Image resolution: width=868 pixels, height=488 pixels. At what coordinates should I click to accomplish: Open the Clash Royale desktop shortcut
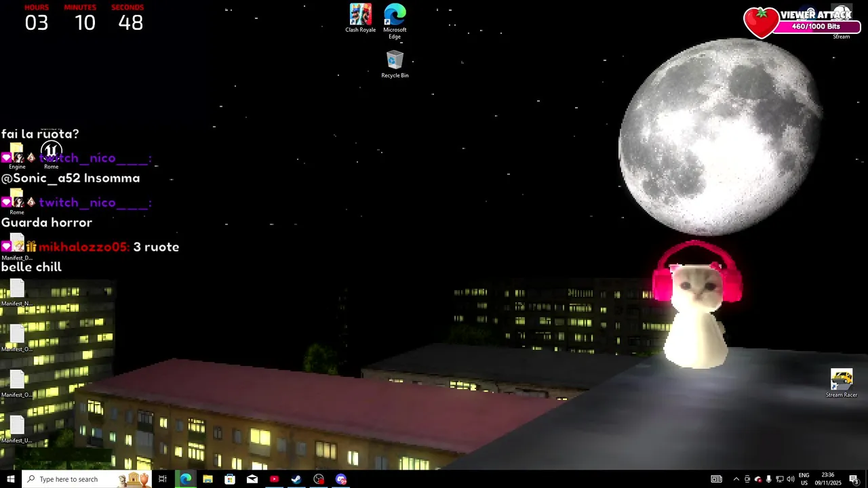(x=360, y=18)
